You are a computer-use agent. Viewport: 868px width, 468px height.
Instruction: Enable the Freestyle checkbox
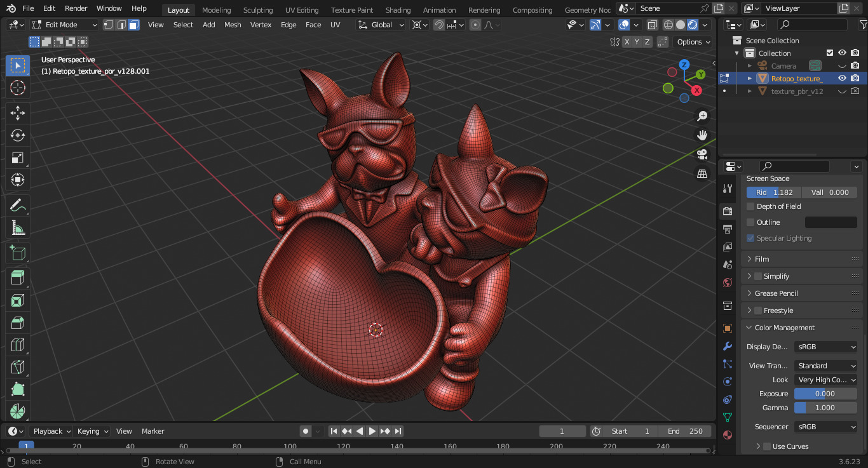click(x=758, y=311)
